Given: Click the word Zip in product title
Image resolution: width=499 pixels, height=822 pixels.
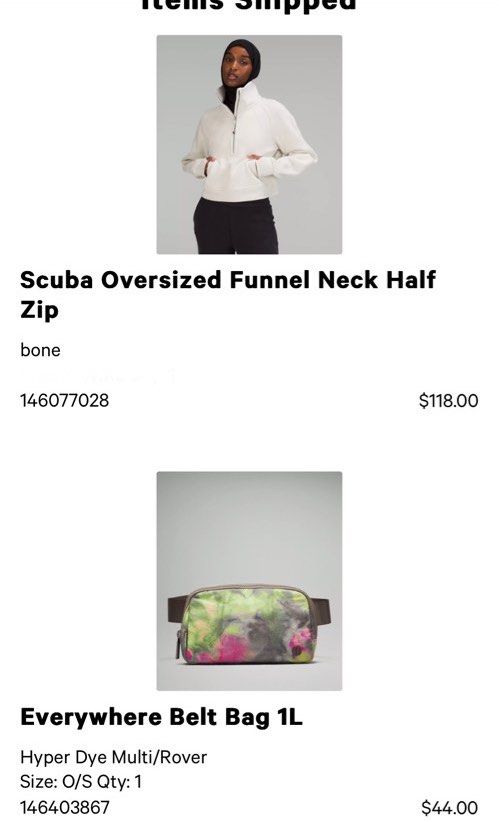Looking at the screenshot, I should pos(39,310).
